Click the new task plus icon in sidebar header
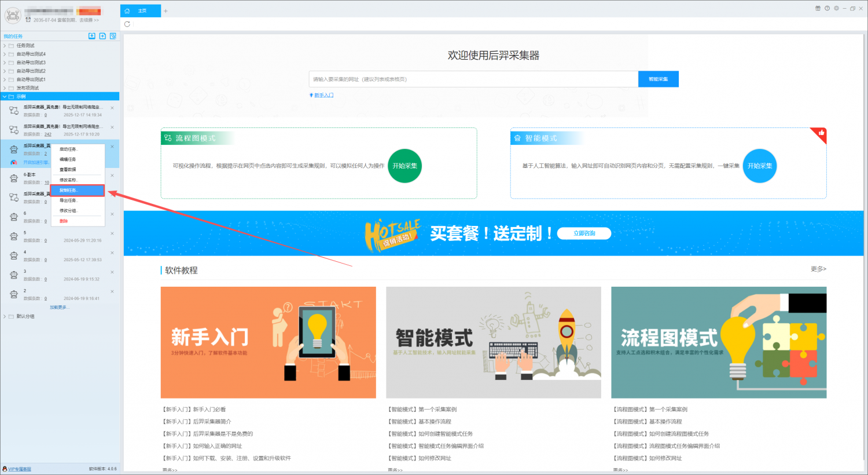 point(102,36)
